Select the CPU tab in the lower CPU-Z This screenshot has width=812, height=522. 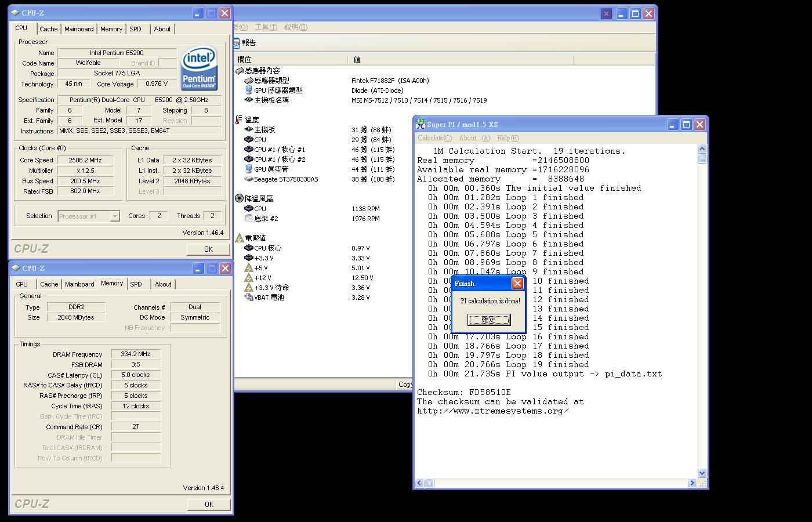tap(22, 284)
